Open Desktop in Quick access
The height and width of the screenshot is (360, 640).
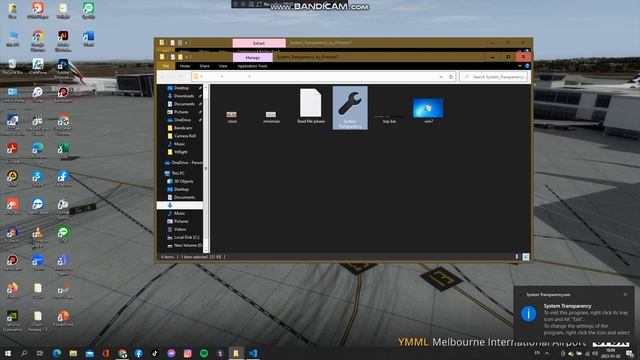pyautogui.click(x=181, y=88)
